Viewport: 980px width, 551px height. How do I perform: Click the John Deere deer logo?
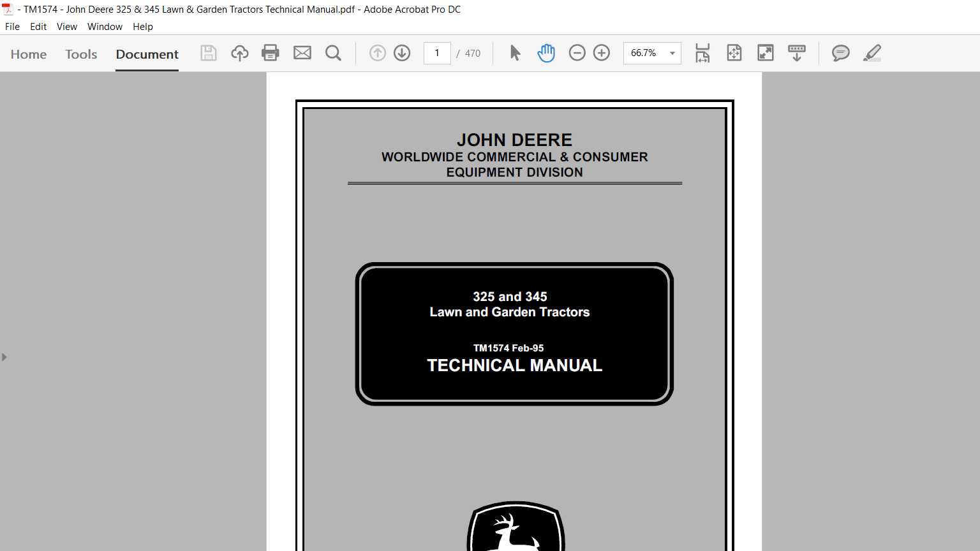[516, 527]
